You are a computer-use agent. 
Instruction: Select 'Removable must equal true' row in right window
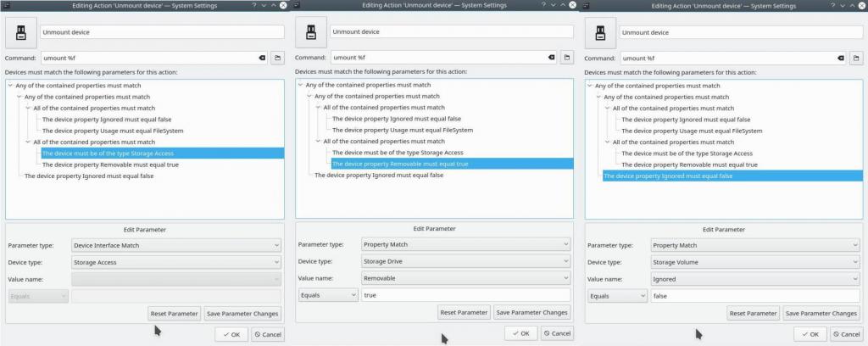coord(690,165)
